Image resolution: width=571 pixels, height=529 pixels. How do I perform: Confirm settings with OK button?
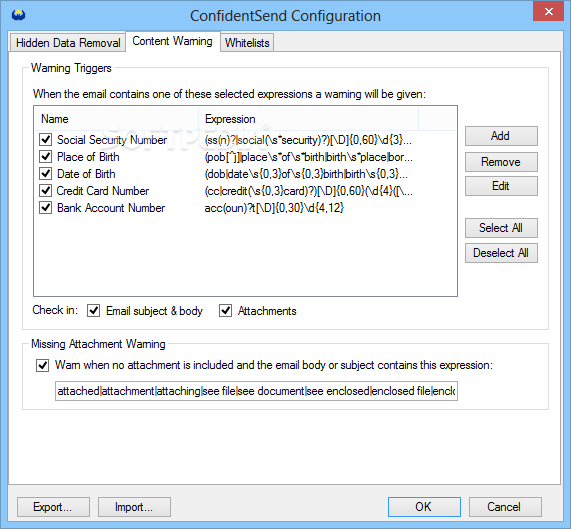tap(424, 507)
